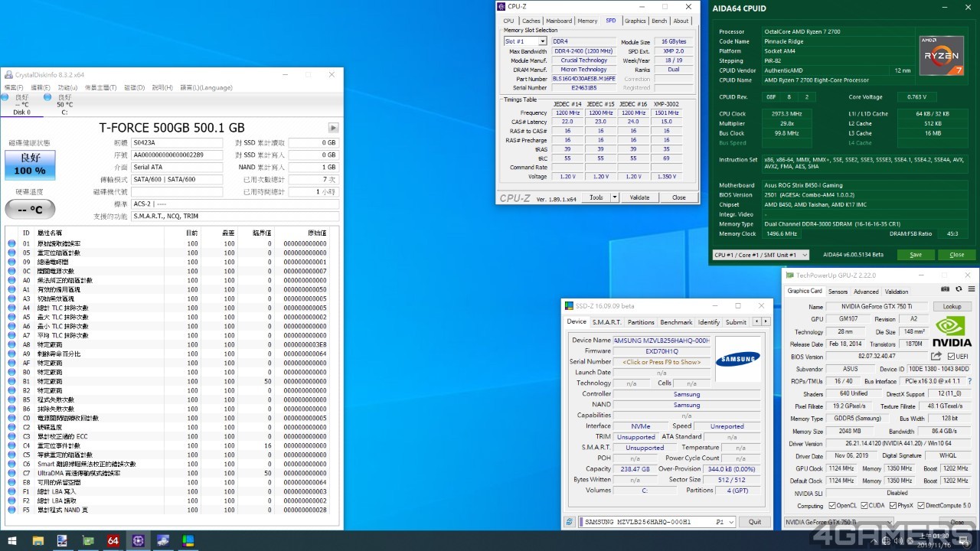Switch to the Advanced tab in GPU-Z

click(x=867, y=292)
